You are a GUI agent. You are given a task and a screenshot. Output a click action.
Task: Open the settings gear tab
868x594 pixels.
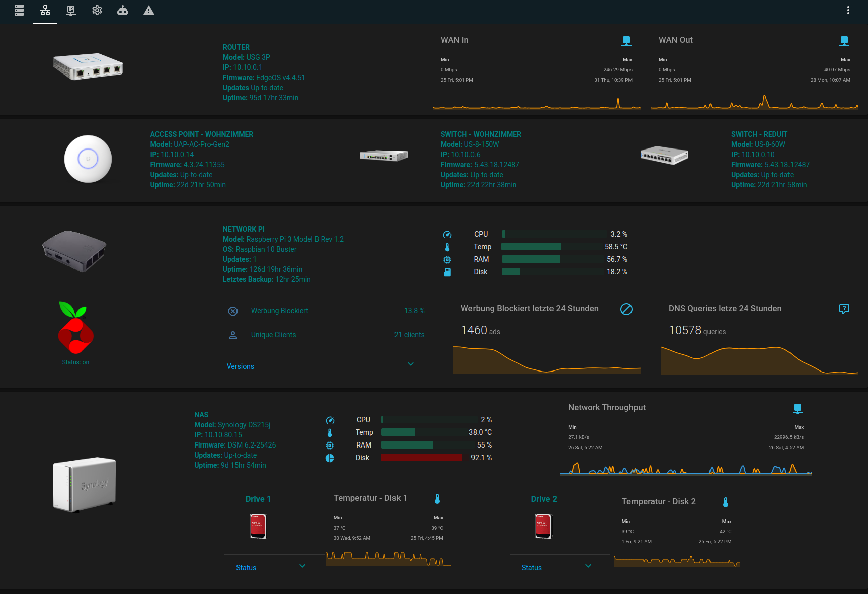tap(97, 10)
